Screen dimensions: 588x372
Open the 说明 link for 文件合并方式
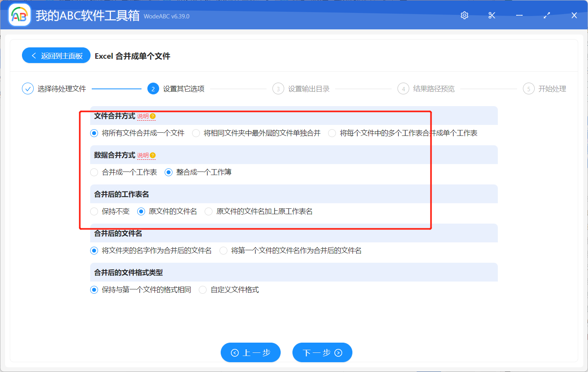coord(143,116)
